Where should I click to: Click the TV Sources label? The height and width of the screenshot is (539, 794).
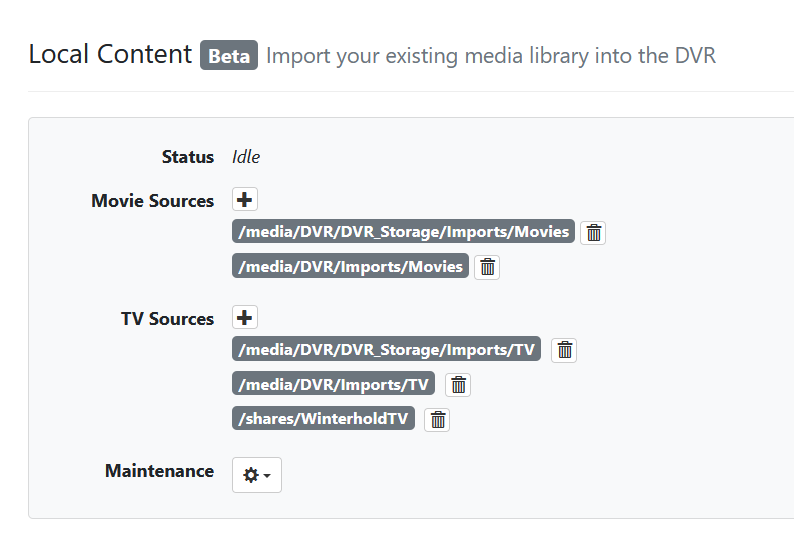coord(167,319)
